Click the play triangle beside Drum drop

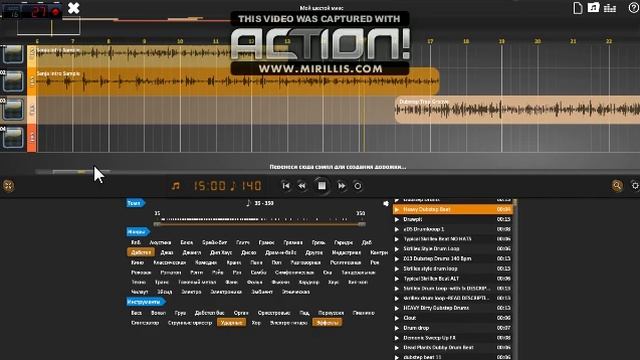[x=397, y=328]
